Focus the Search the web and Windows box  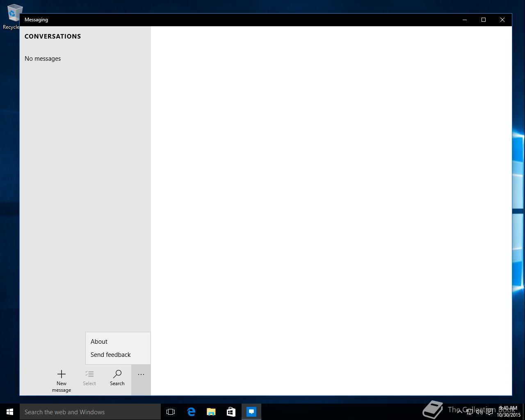pyautogui.click(x=90, y=412)
